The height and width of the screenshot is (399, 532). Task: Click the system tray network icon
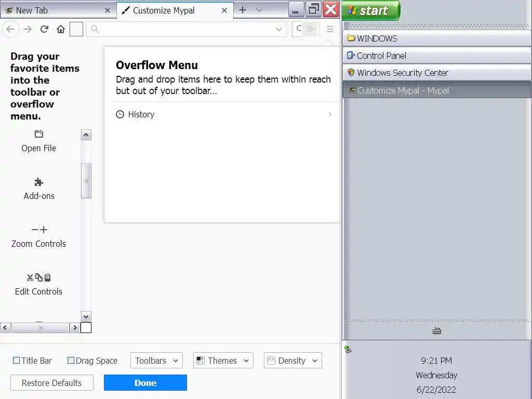click(348, 349)
